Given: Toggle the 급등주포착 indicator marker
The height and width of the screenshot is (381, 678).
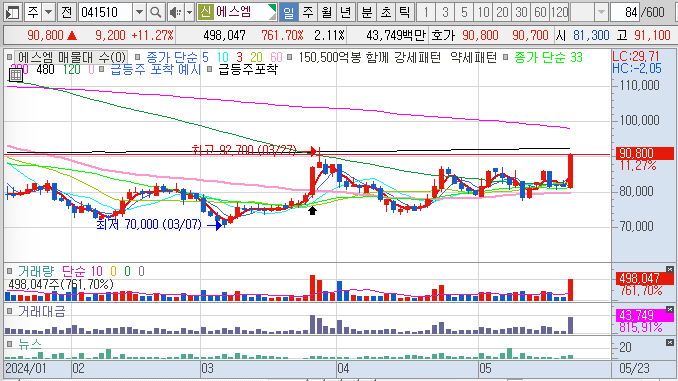Looking at the screenshot, I should click(x=209, y=69).
